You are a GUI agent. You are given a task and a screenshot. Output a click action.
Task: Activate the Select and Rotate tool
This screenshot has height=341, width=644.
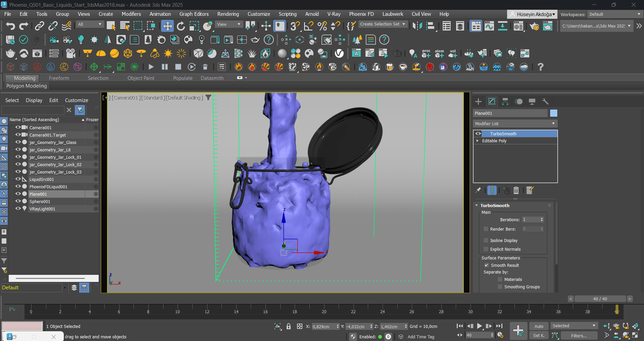click(181, 26)
